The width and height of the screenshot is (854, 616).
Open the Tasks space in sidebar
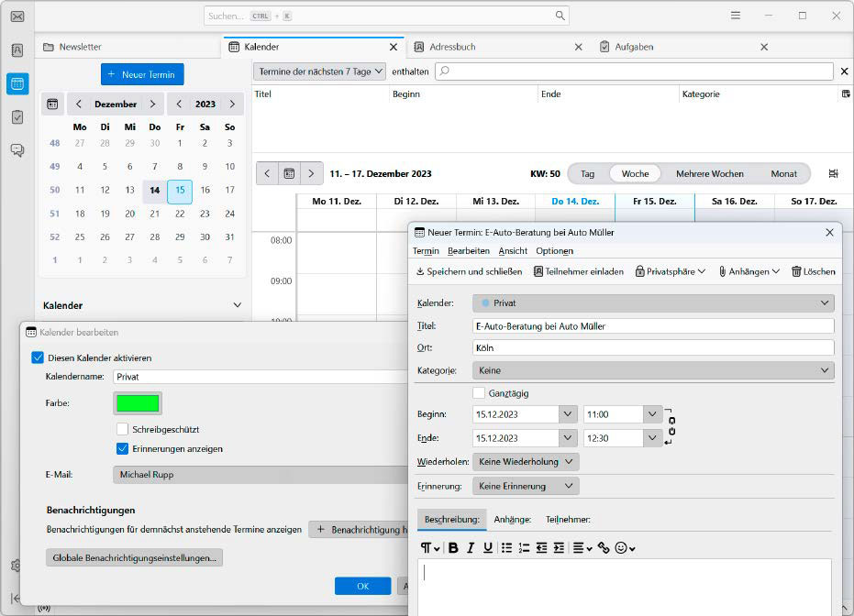tap(17, 117)
